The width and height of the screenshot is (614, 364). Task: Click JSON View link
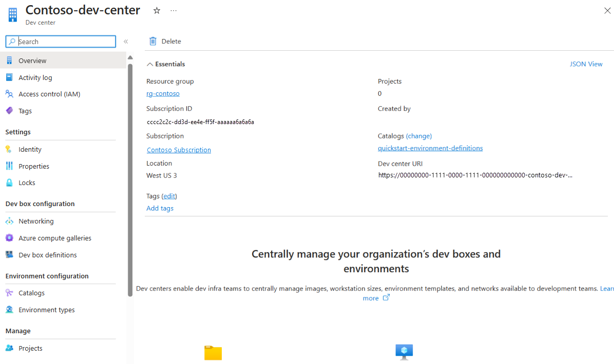[x=586, y=64]
